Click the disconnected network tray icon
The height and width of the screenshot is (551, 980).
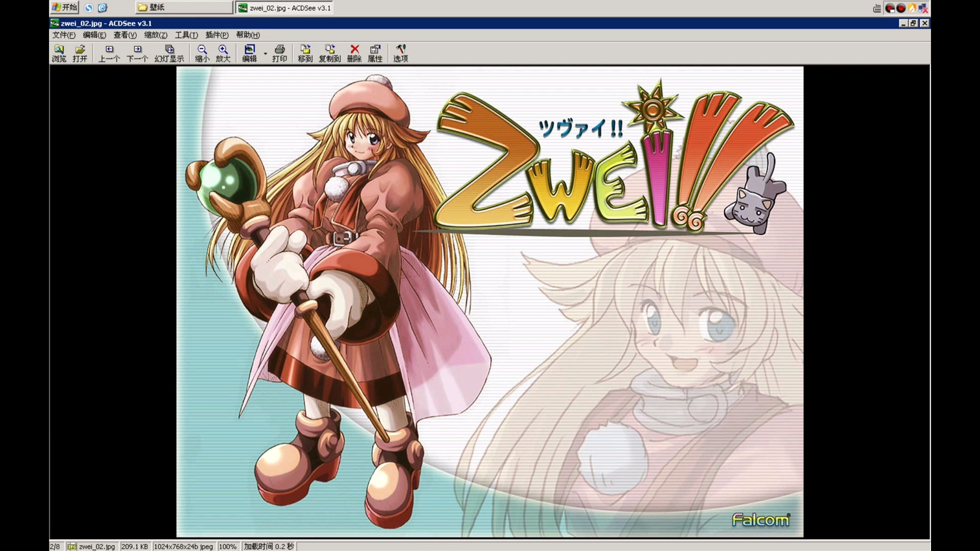[923, 8]
